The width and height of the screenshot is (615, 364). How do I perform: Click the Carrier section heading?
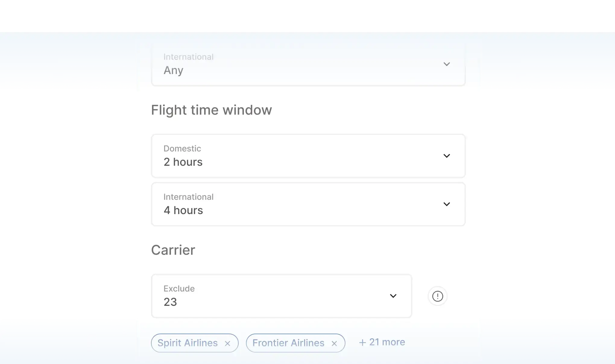(173, 250)
